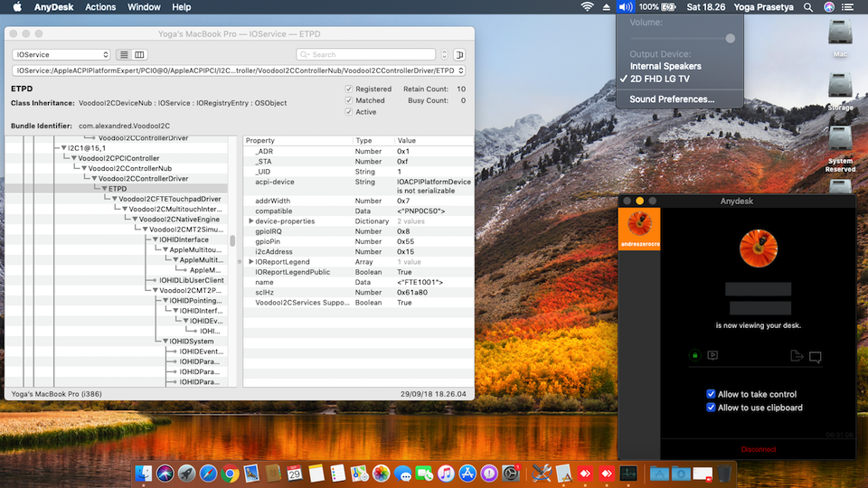Click the screen recording icon in AnyDesk

712,356
